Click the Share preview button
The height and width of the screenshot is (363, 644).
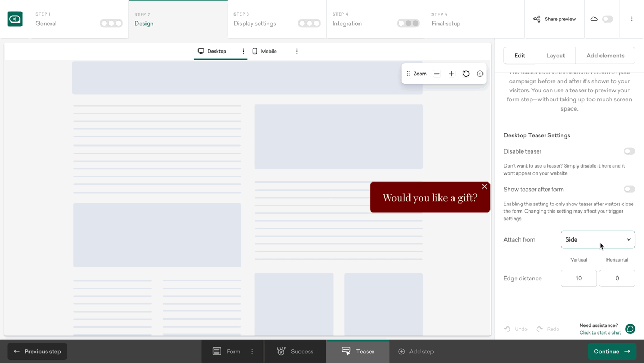554,19
